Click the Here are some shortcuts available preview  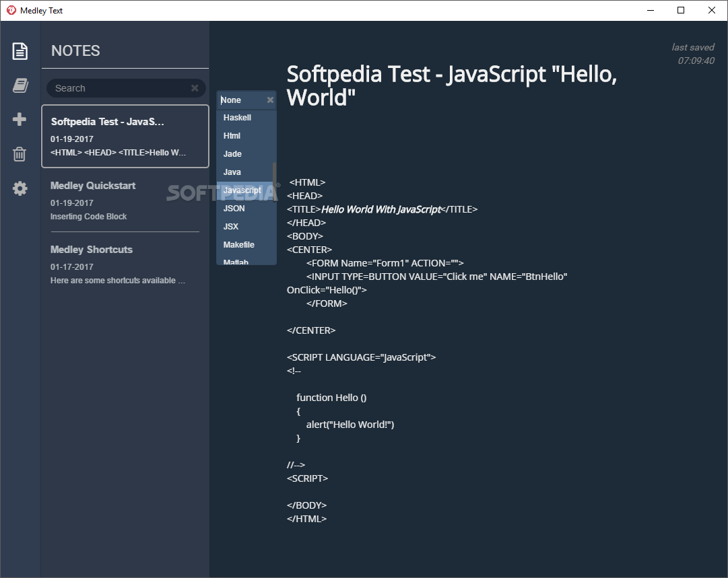(x=117, y=281)
